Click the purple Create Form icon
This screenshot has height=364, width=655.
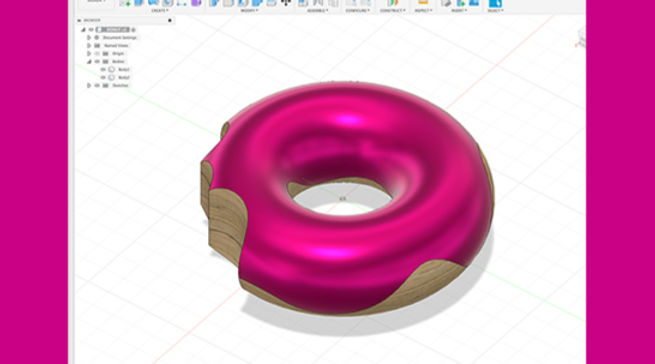coord(196,3)
